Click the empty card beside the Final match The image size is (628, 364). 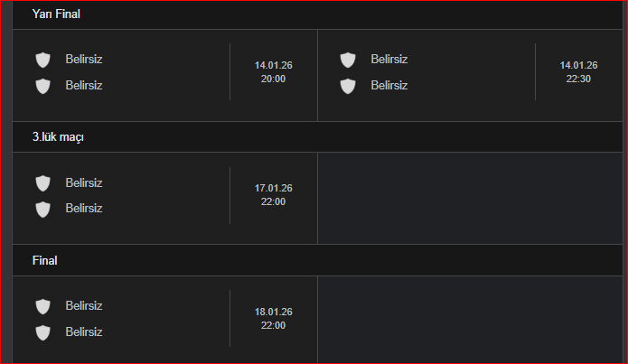(x=470, y=320)
